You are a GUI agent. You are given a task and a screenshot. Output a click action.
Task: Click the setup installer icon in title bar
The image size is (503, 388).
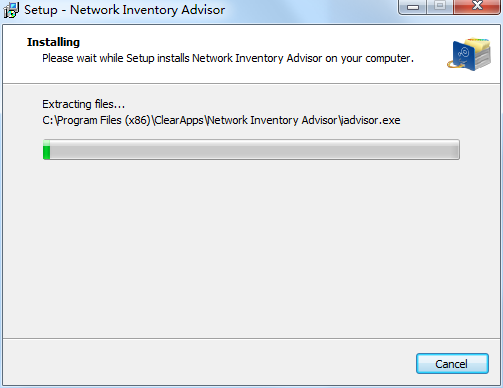(11, 10)
